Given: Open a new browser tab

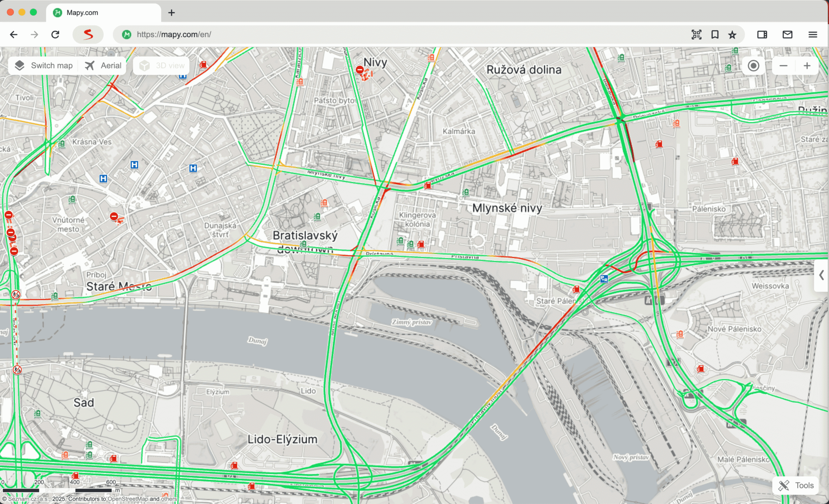Looking at the screenshot, I should [x=171, y=13].
